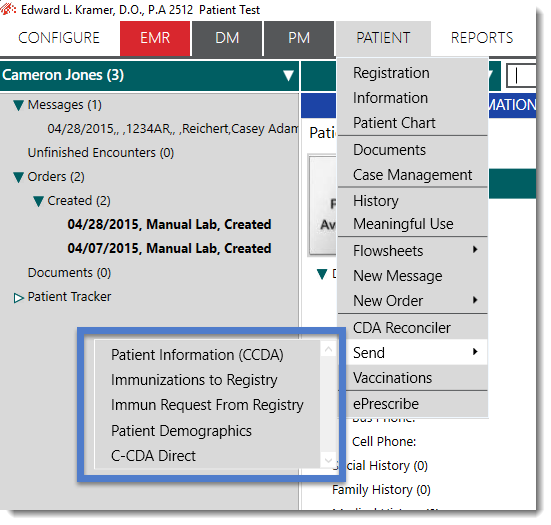Collapse the Orders (2) node
This screenshot has height=525, width=551.
[18, 177]
